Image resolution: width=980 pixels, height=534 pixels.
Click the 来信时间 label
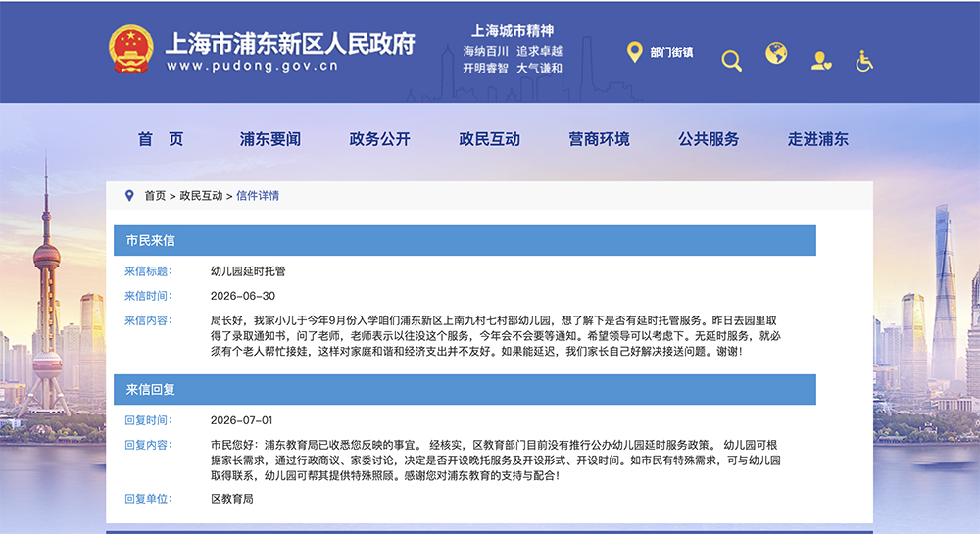[x=148, y=296]
